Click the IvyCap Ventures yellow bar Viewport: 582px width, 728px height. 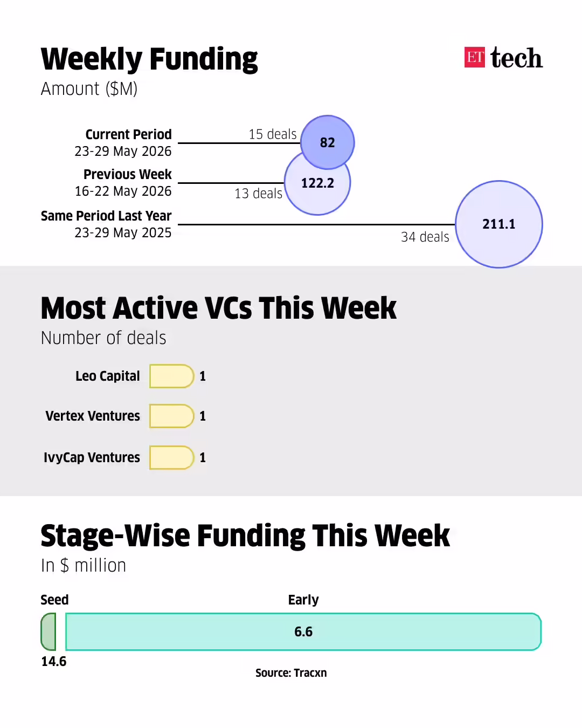pyautogui.click(x=172, y=458)
